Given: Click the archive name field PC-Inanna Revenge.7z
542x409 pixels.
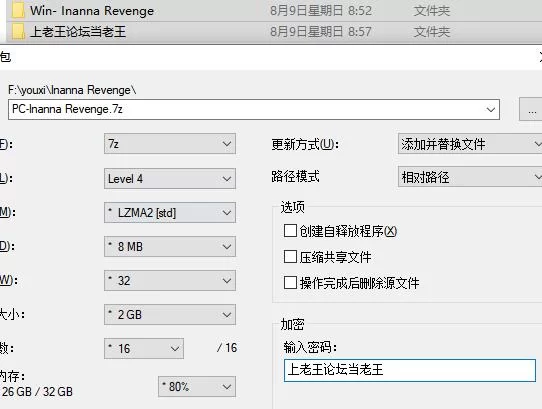Looking at the screenshot, I should click(x=254, y=110).
